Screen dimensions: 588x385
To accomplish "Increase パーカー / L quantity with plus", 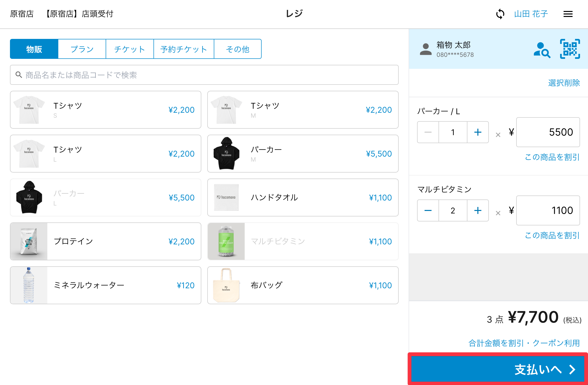I will pyautogui.click(x=478, y=132).
